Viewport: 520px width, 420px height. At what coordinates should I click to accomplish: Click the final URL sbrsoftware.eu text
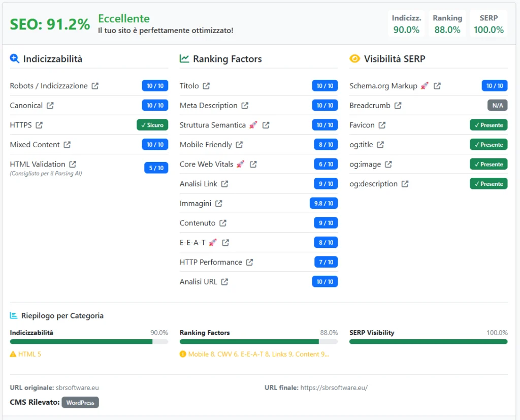tap(334, 387)
